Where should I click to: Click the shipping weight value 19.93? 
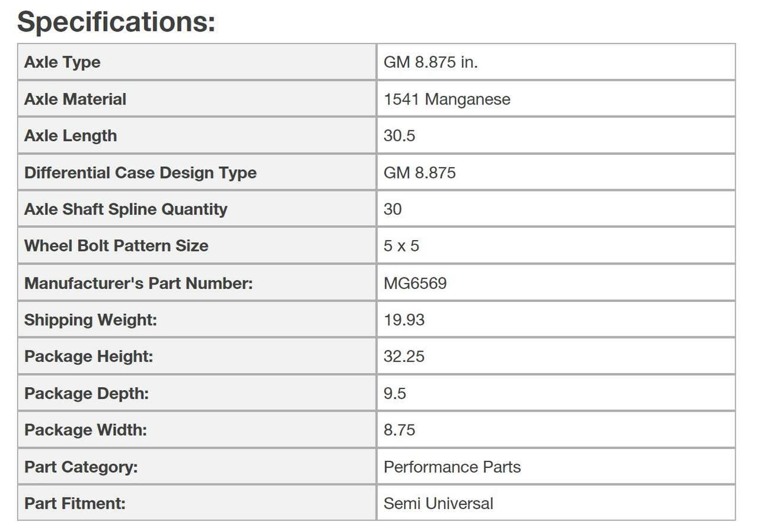pos(404,320)
